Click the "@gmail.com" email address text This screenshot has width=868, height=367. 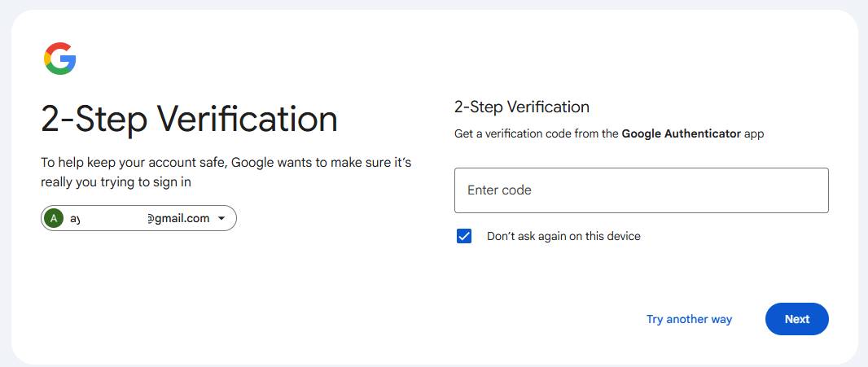[178, 218]
